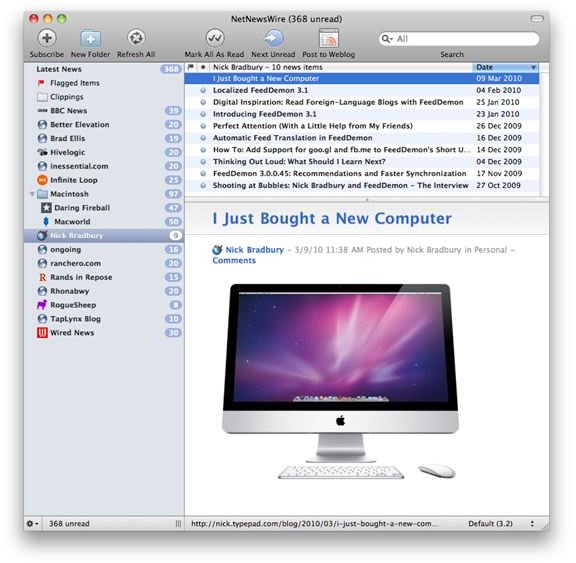This screenshot has width=576, height=563.
Task: Jump to Next Unread item
Action: point(273,38)
